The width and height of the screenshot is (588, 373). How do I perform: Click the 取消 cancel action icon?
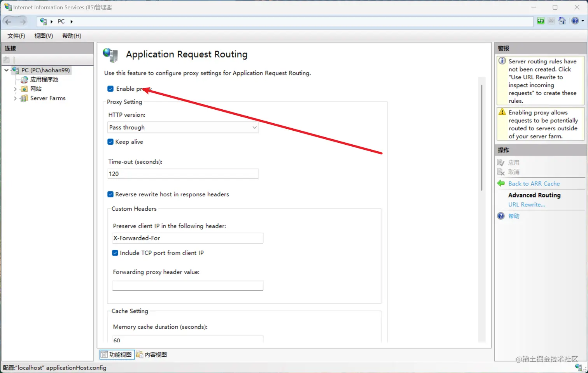[x=501, y=172]
